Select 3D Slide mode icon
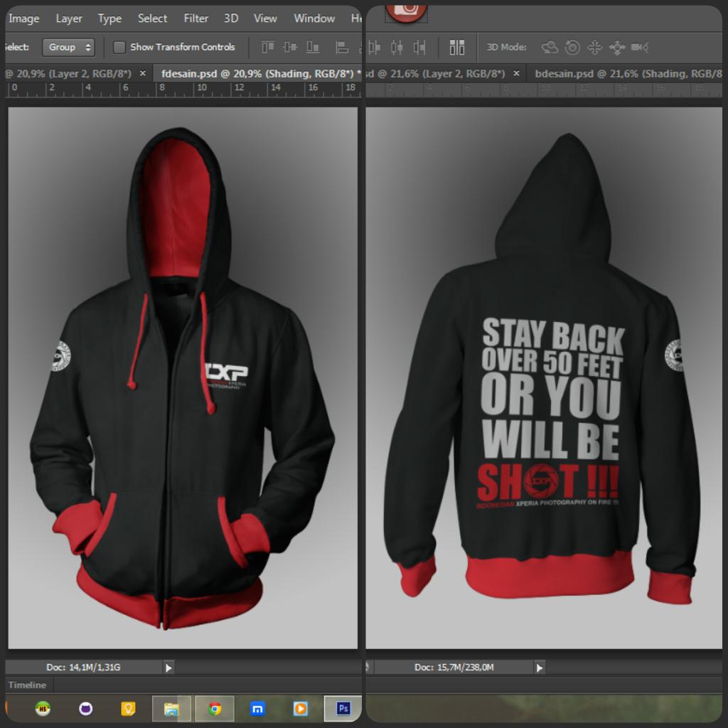Screen dimensions: 728x728 [617, 47]
